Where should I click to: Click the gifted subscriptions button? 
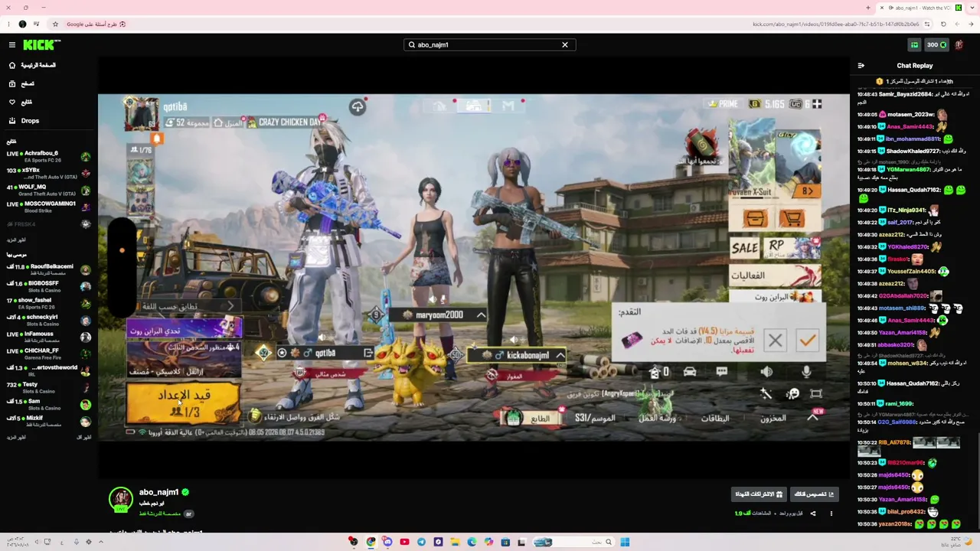coord(759,494)
